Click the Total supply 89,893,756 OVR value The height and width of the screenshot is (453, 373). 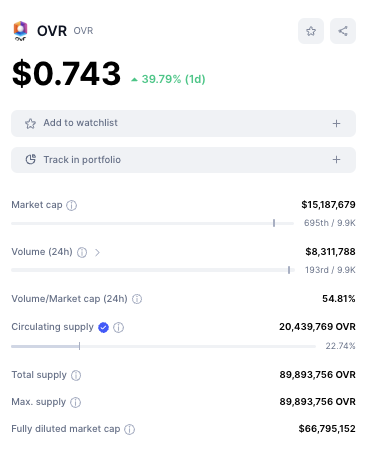(x=317, y=375)
